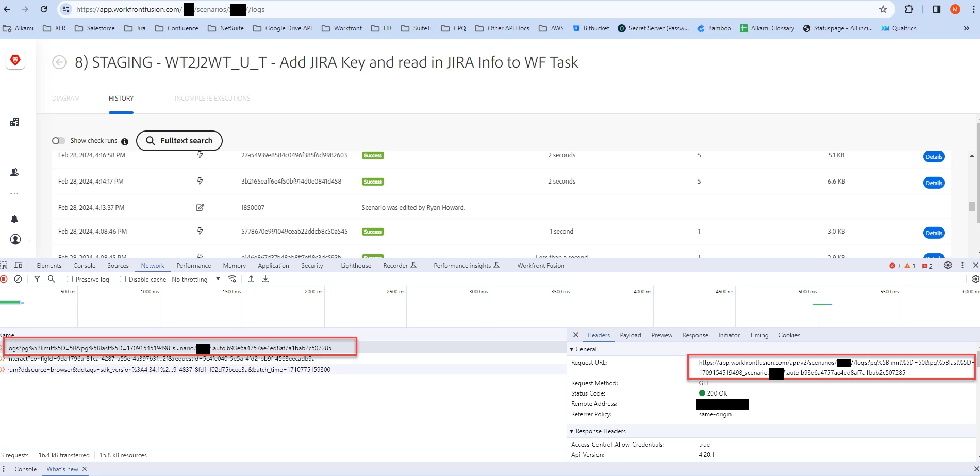Select the rum?ddsource request row
Image resolution: width=980 pixels, height=476 pixels.
pyautogui.click(x=283, y=370)
